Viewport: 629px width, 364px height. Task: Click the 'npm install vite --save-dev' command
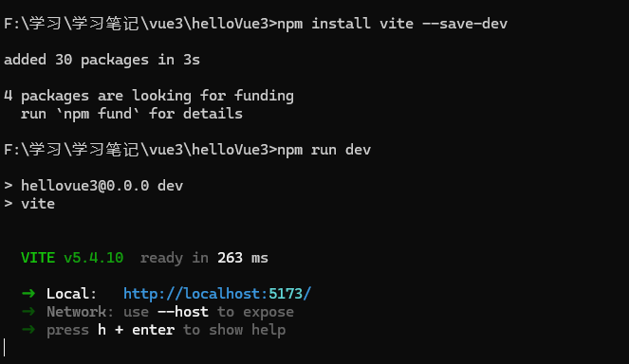coord(393,24)
